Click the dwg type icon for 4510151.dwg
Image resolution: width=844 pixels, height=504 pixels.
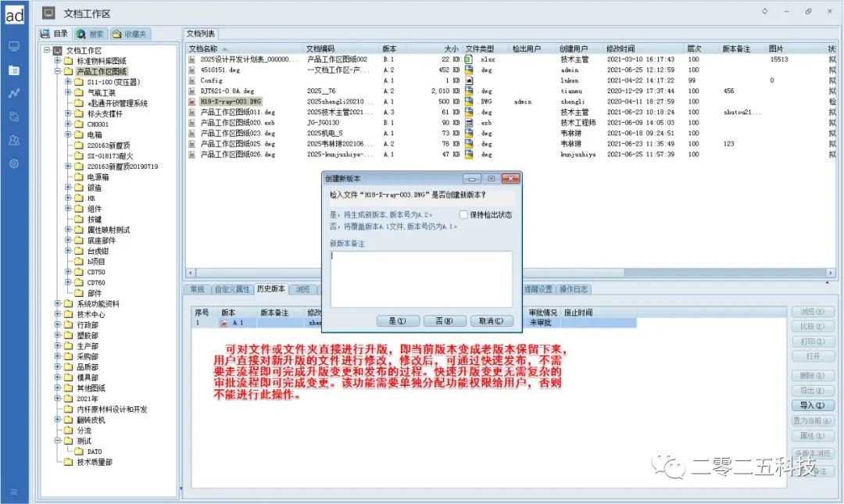click(x=469, y=70)
